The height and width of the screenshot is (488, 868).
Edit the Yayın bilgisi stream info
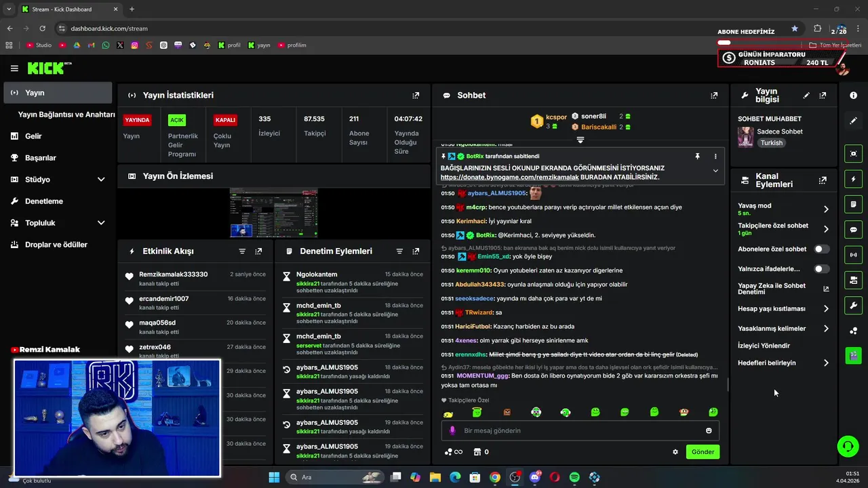806,96
